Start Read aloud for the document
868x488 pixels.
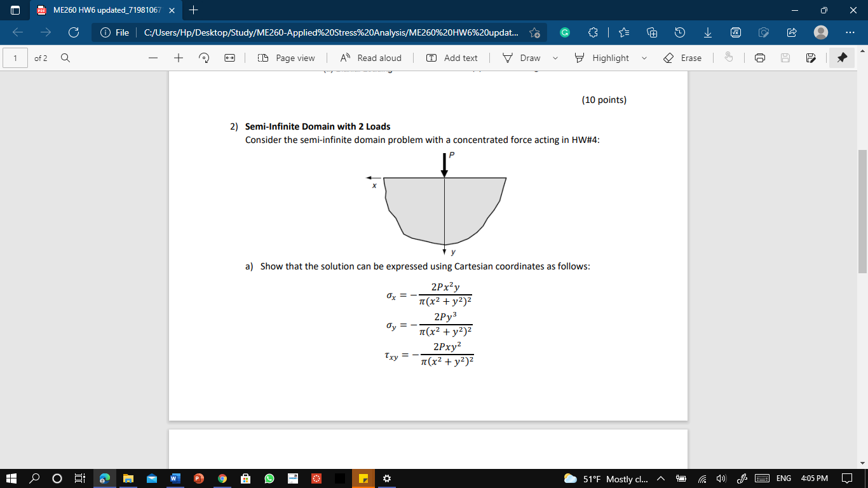[x=372, y=58]
